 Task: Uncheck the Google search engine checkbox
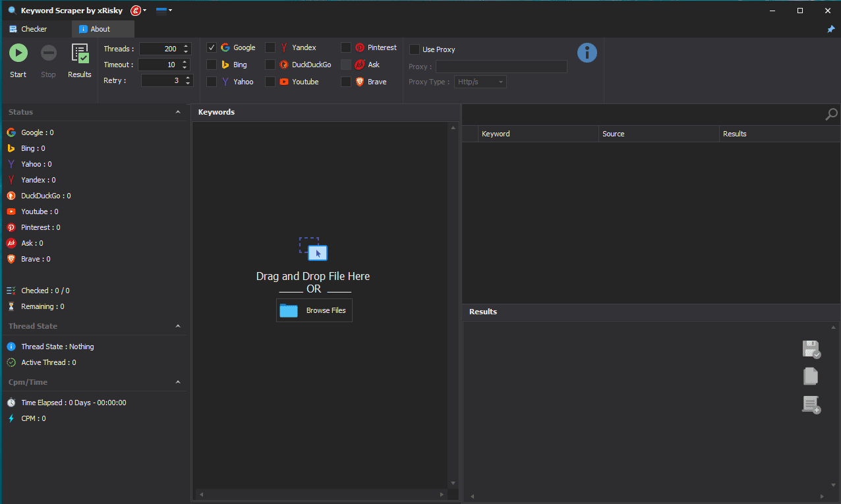pos(212,47)
